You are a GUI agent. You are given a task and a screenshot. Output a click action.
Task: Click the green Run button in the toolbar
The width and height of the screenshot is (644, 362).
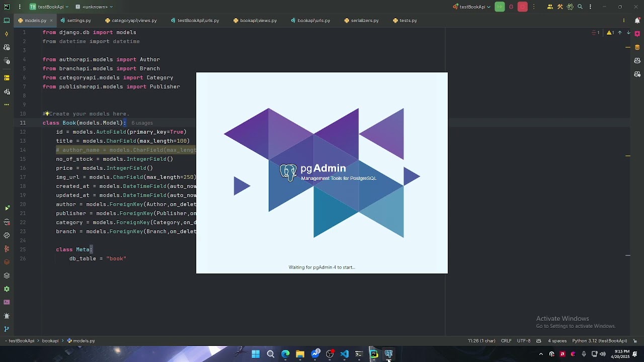(500, 7)
